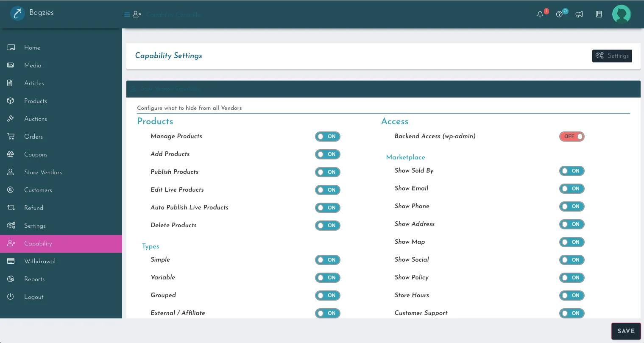Screen dimensions: 644x343
Task: Toggle Customer Support switch
Action: coord(572,313)
